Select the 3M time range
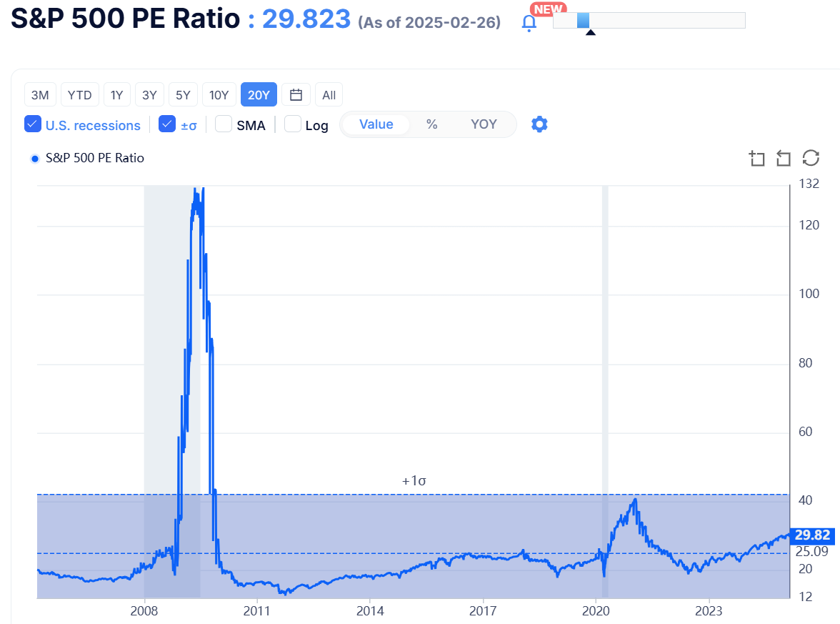The image size is (840, 624). pyautogui.click(x=40, y=95)
